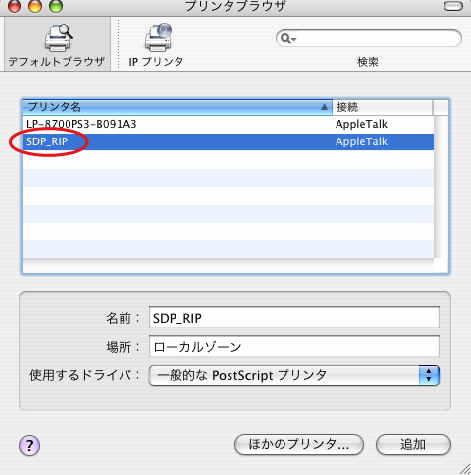
Task: Click the 場所 text field
Action: tap(294, 346)
